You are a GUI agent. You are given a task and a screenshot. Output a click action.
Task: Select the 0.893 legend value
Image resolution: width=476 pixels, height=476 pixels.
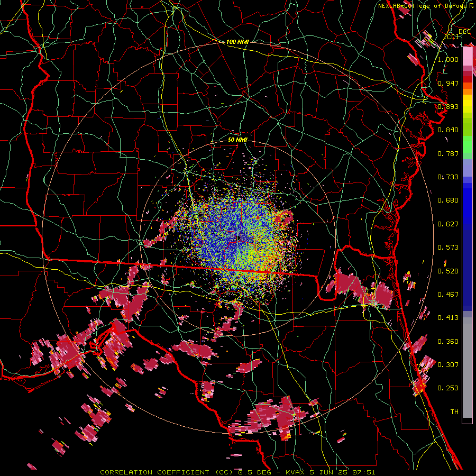(448, 106)
